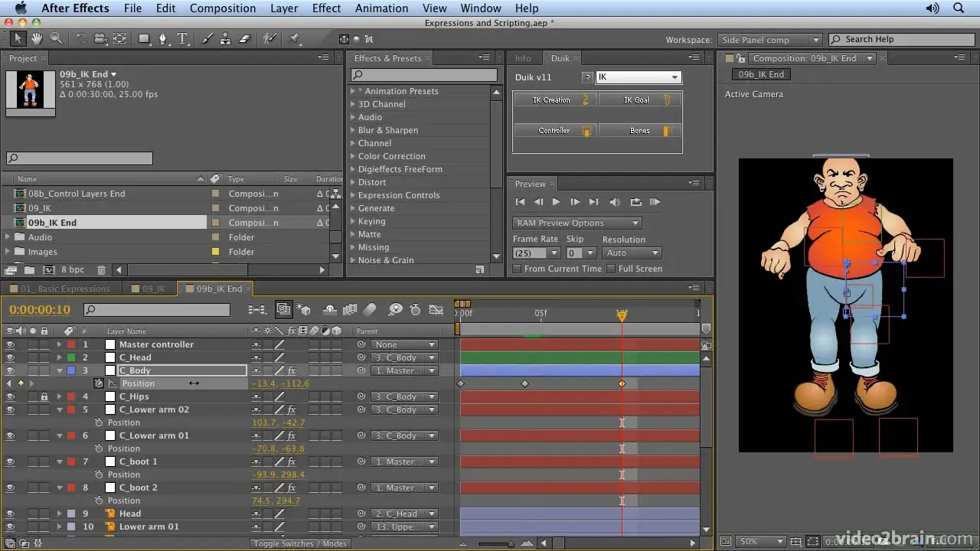Enable From Current Time checkbox
The height and width of the screenshot is (551, 980).
point(517,269)
